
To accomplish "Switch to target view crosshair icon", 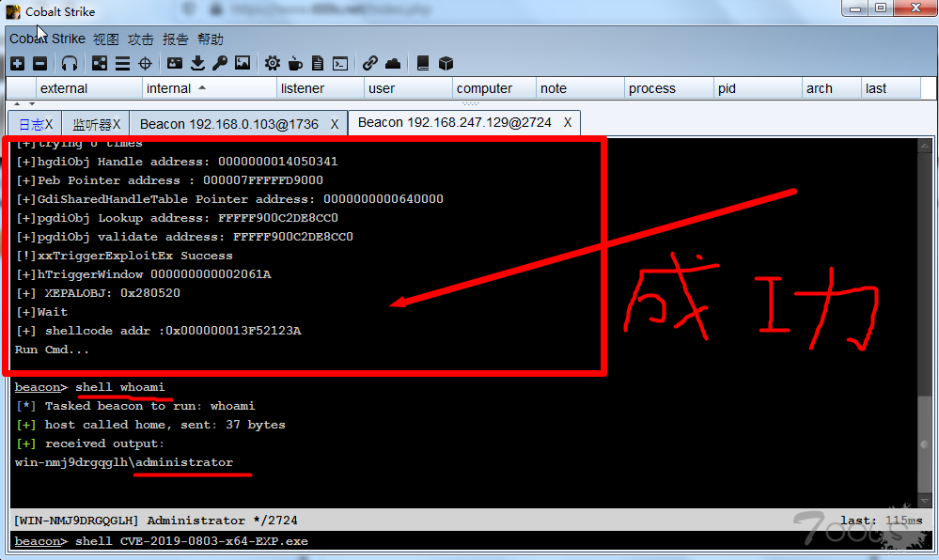I will (145, 64).
